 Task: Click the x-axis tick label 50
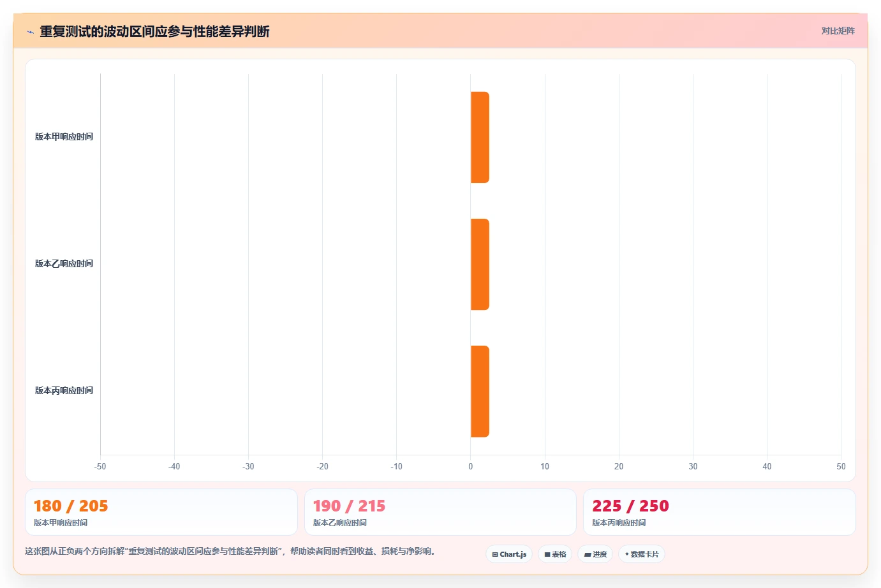click(841, 467)
